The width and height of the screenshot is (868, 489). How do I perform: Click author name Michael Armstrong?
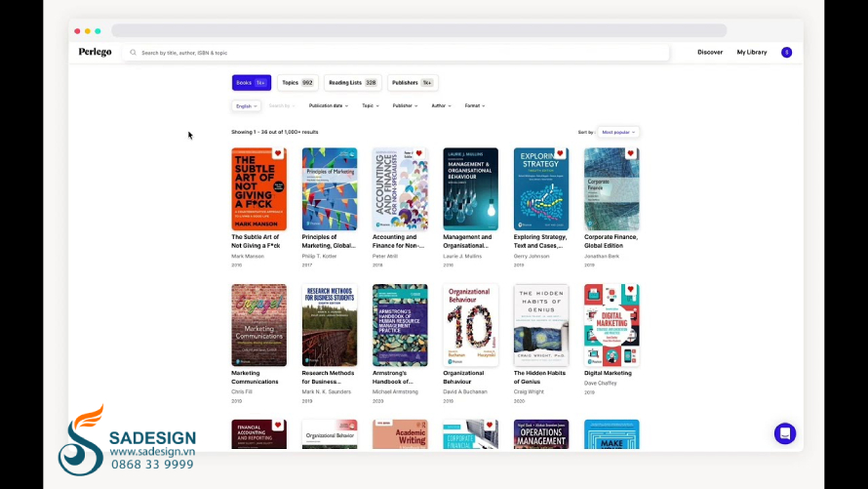point(395,392)
